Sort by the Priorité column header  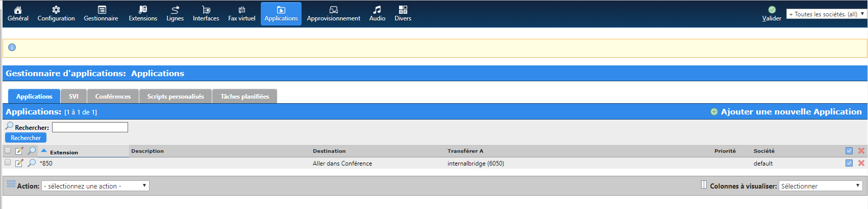tap(725, 151)
